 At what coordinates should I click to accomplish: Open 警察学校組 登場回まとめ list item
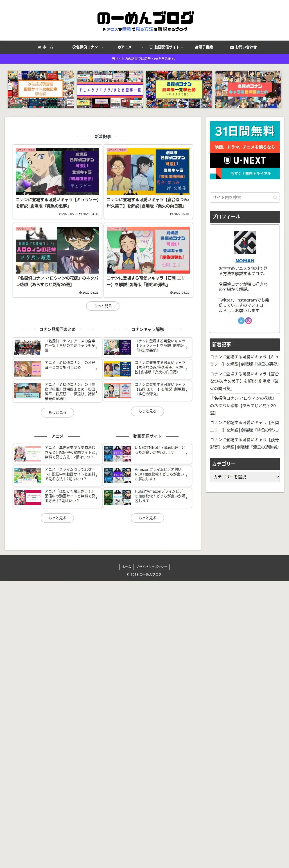click(x=57, y=392)
